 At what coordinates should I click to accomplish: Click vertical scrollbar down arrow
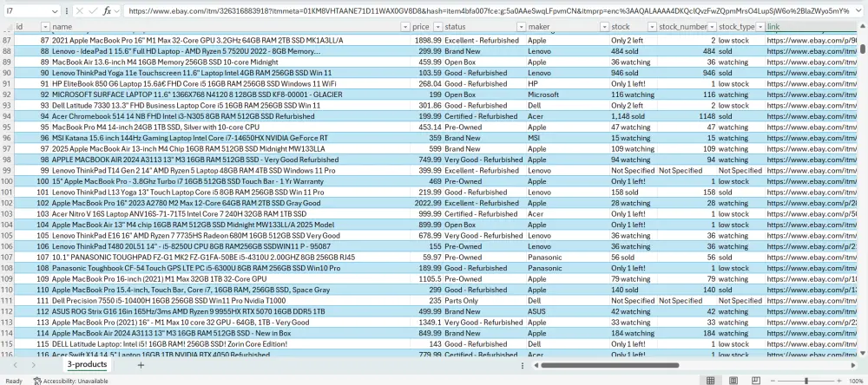(x=863, y=352)
